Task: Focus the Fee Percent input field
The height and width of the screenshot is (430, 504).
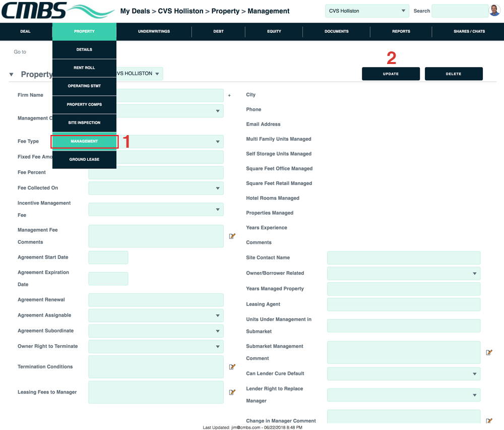Action: 156,172
